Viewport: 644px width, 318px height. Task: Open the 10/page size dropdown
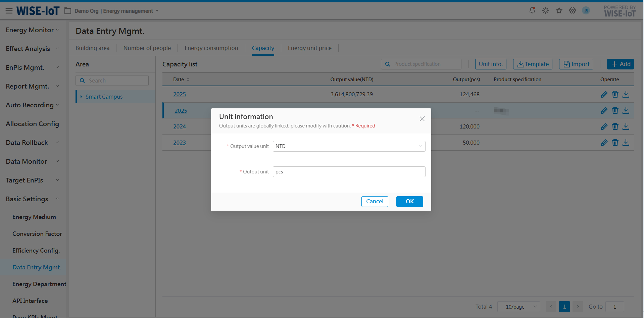click(x=518, y=307)
